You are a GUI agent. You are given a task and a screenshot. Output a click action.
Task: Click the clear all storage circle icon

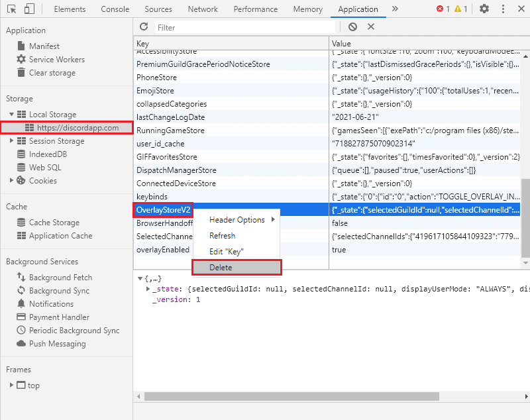click(352, 27)
